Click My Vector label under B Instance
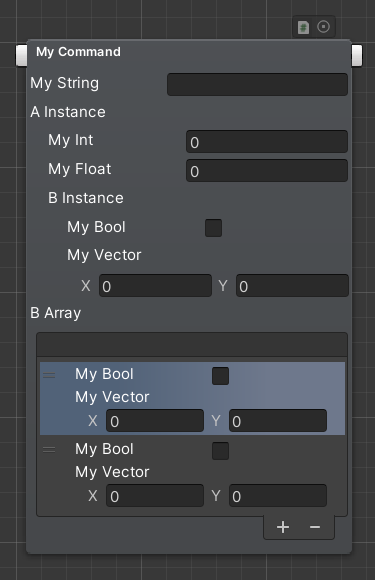 click(104, 255)
